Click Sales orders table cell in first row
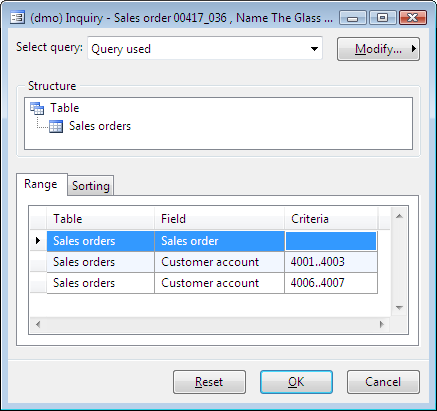Screen dimensions: 437x411 (x=101, y=241)
